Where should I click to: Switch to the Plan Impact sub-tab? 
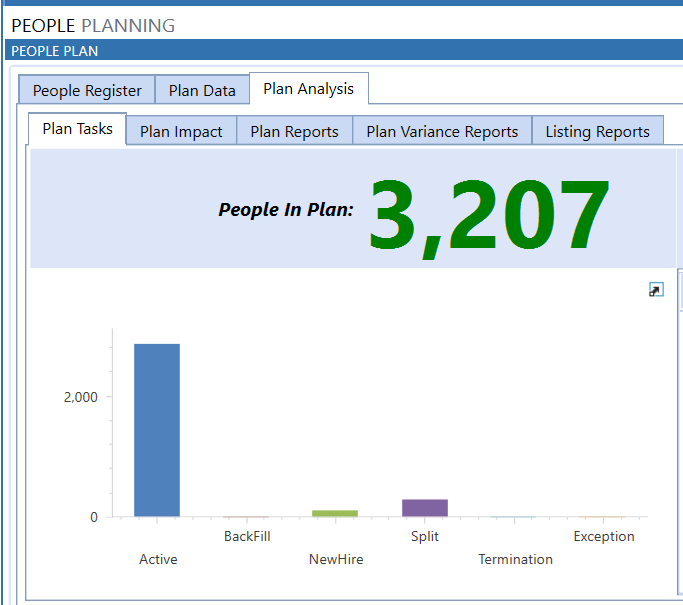[x=181, y=131]
